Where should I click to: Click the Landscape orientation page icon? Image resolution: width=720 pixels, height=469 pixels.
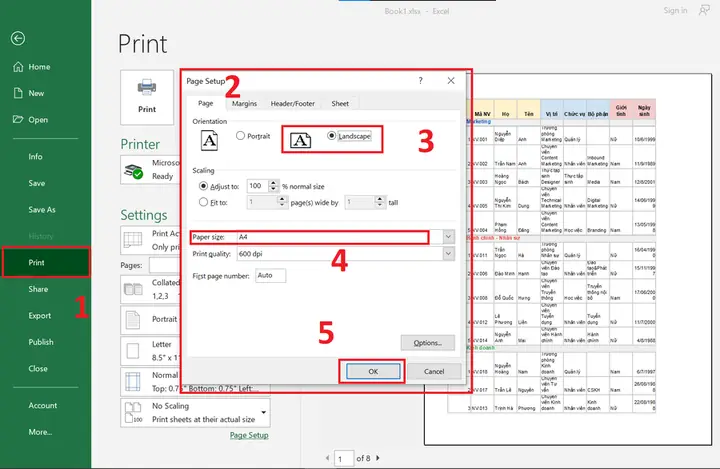301,140
